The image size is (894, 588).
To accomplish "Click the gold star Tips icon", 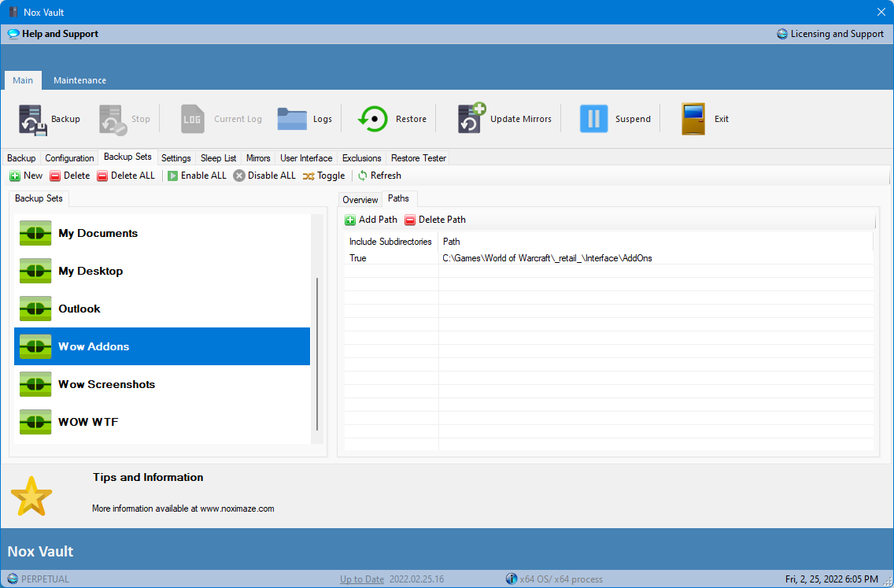I will pos(31,496).
